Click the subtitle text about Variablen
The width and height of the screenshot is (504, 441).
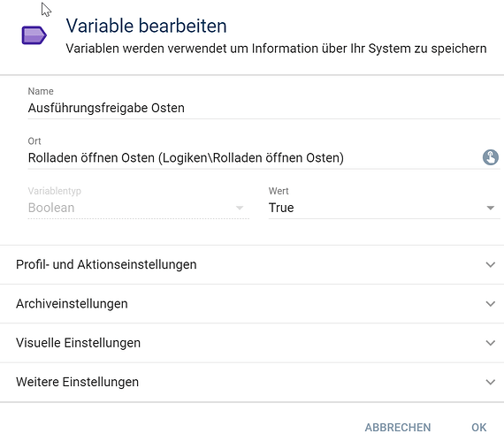pos(276,49)
